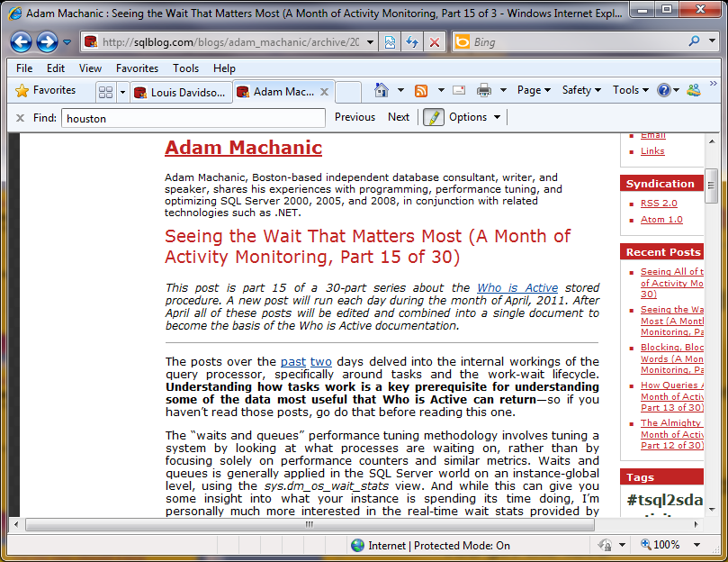This screenshot has width=728, height=562.
Task: Click the search magnifier icon
Action: (x=694, y=41)
